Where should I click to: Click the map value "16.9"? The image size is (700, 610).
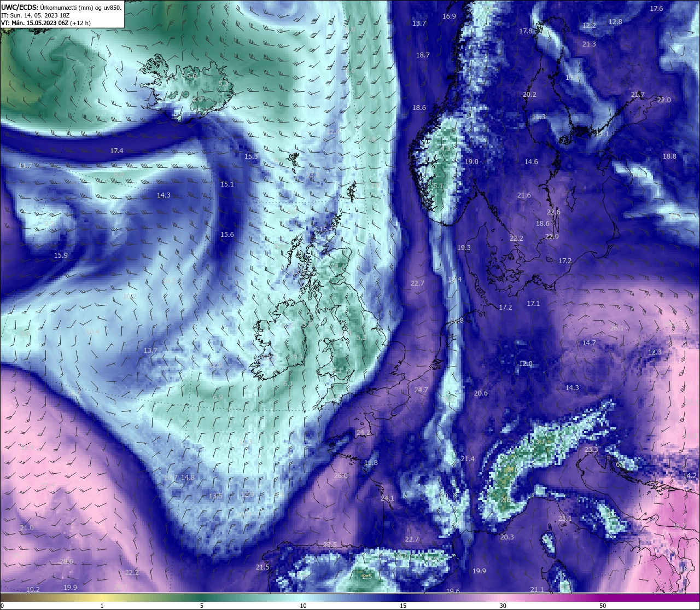tap(449, 16)
